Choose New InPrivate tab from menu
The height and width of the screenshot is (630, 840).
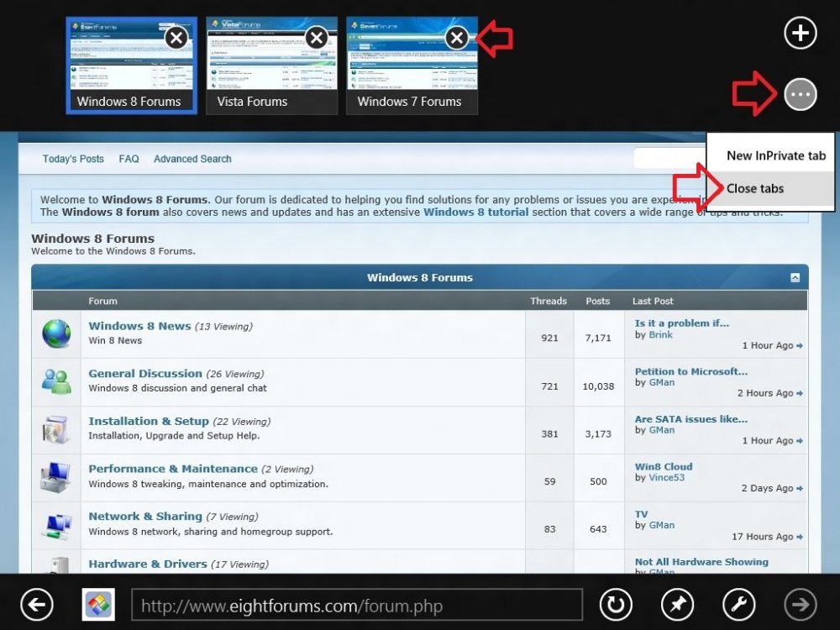click(x=770, y=156)
